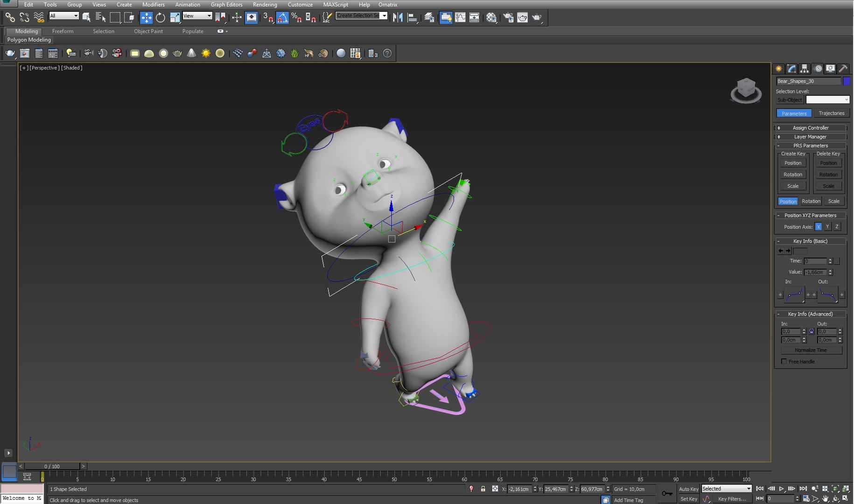The width and height of the screenshot is (854, 504).
Task: Toggle the selection lock icon
Action: point(483,489)
